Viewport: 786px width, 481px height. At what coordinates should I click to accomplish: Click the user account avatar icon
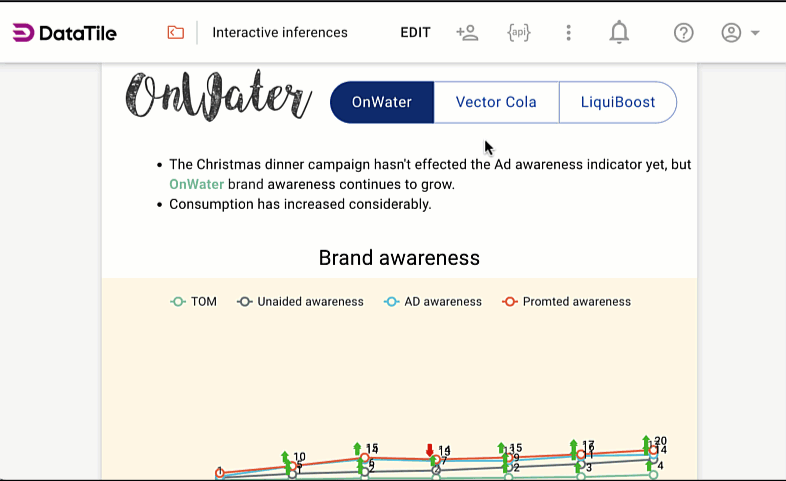(x=731, y=33)
